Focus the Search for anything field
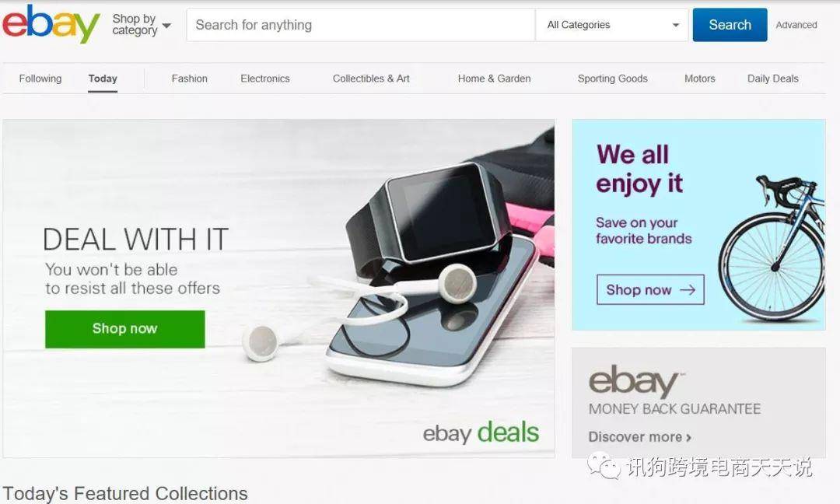The width and height of the screenshot is (840, 504). coord(361,25)
